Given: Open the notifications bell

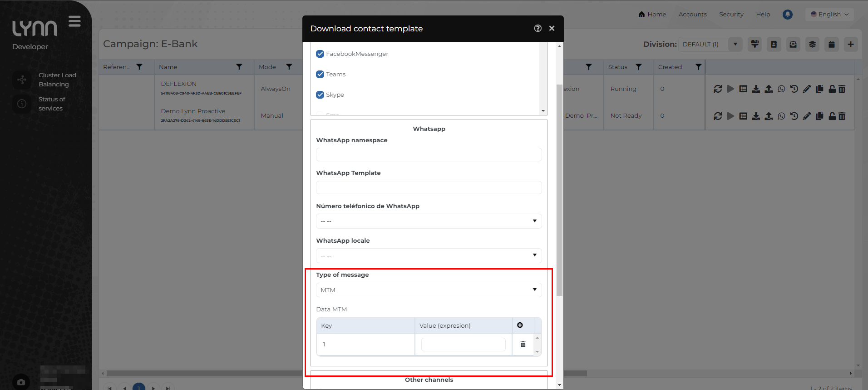Looking at the screenshot, I should 788,15.
